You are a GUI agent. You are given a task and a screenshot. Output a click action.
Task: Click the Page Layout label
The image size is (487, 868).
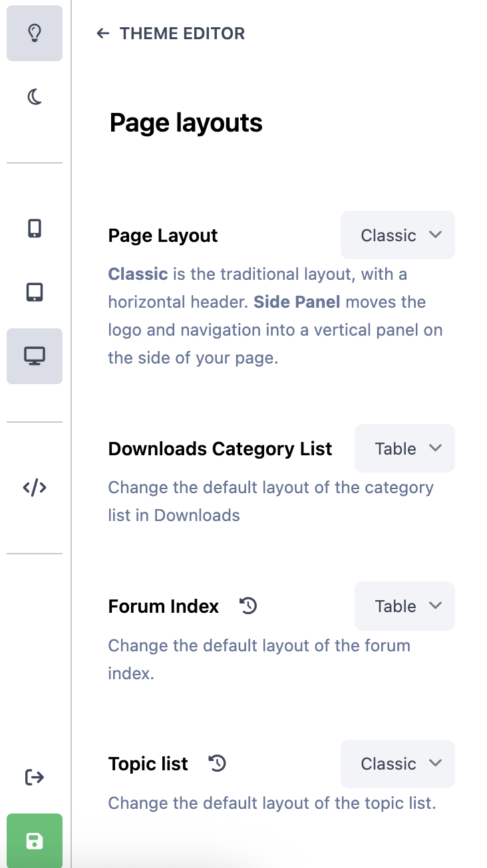click(x=163, y=235)
